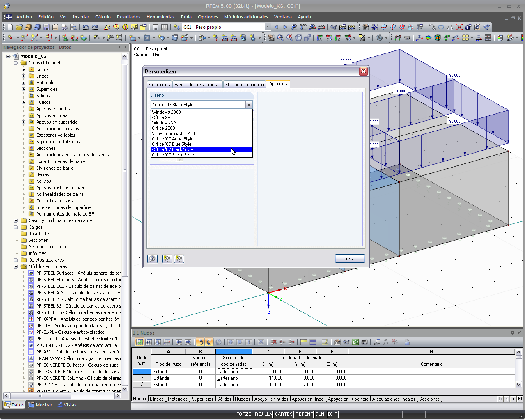Screen dimensions: 525x420
Task: Switch to the Mostrar navigator tab
Action: pos(40,405)
